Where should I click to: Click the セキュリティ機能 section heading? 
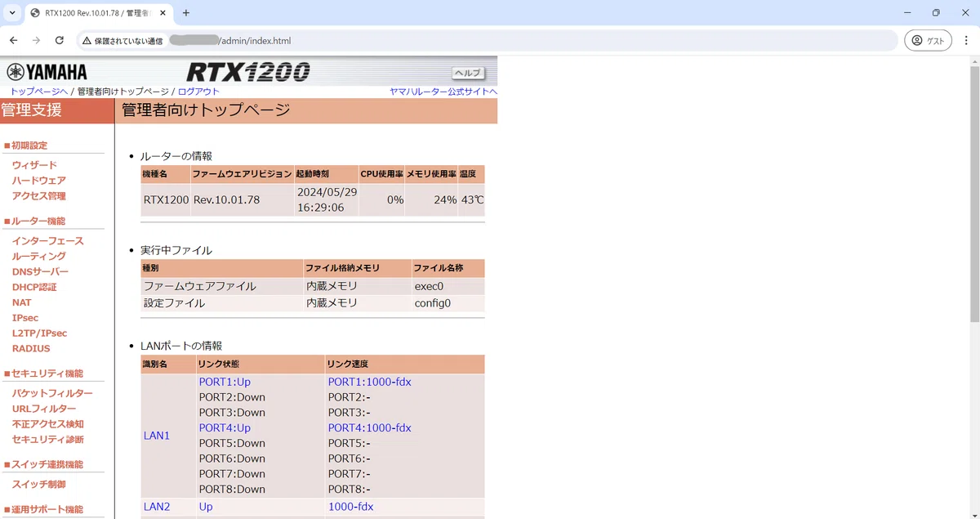tap(47, 374)
